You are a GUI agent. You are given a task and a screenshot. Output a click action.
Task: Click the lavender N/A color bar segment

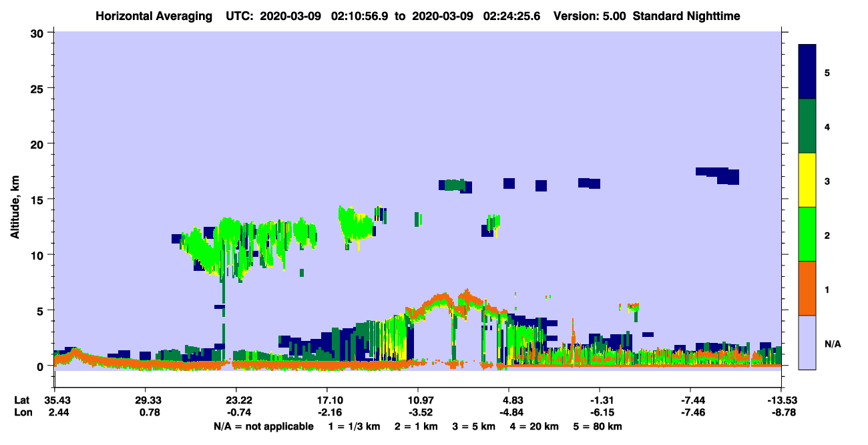pyautogui.click(x=807, y=342)
